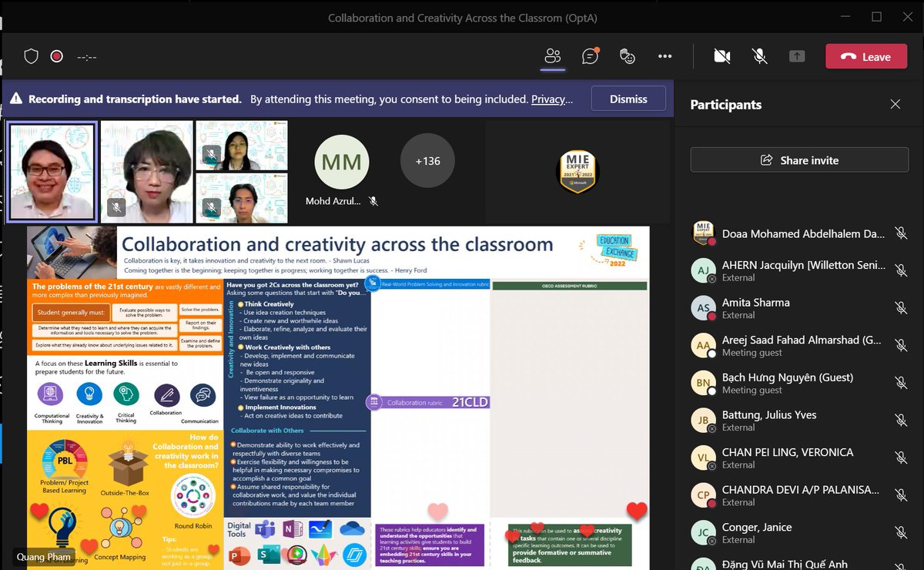Click the Share content tray icon
The width and height of the screenshot is (924, 570).
[797, 56]
